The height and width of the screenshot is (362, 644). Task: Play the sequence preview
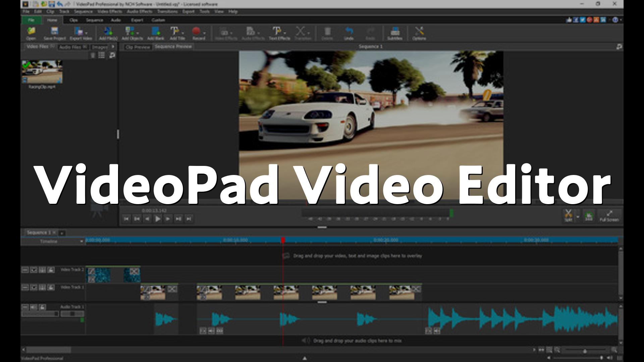coord(157,219)
